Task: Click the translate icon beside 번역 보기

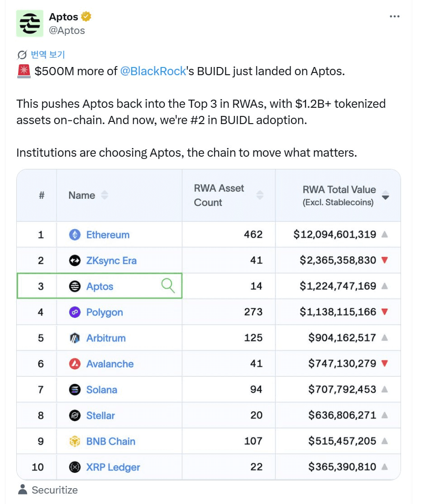Action: 22,55
